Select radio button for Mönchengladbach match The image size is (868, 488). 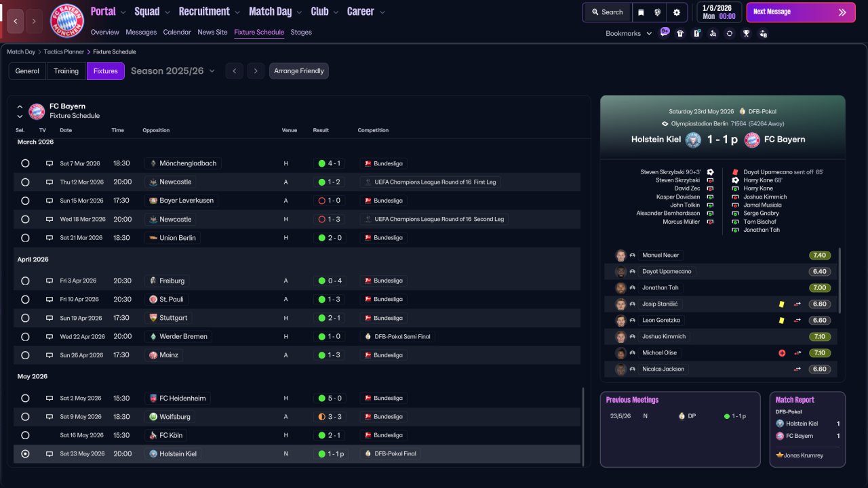click(x=25, y=163)
